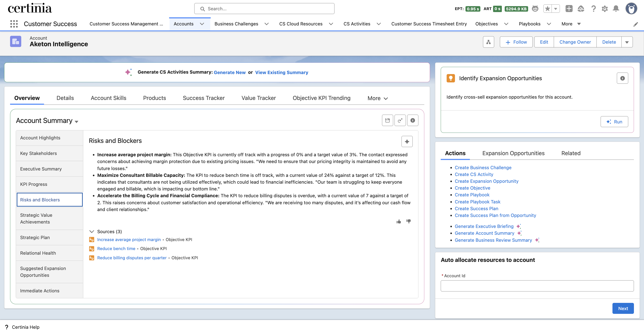Collapse the Sources (3) section
644x334 pixels.
tap(92, 232)
